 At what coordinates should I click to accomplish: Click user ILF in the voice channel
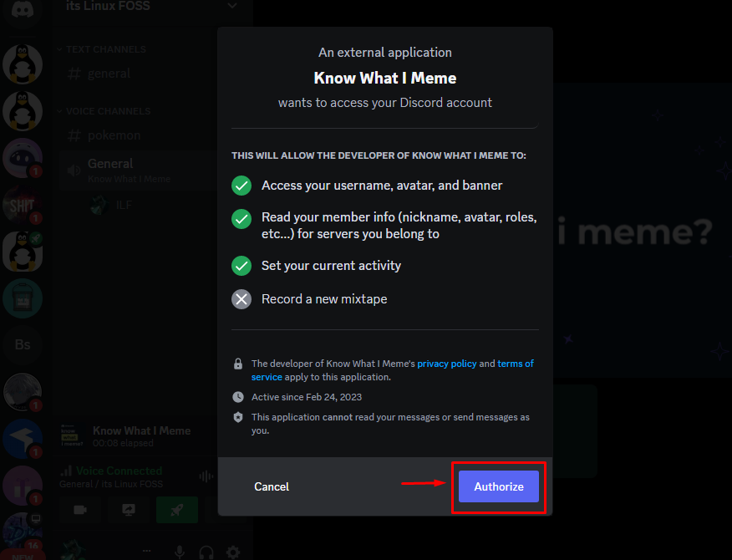tap(112, 205)
